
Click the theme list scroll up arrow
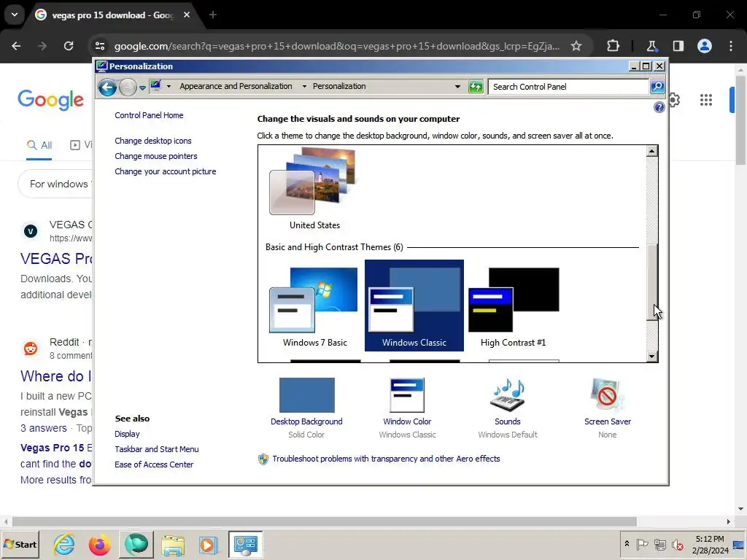(x=652, y=152)
